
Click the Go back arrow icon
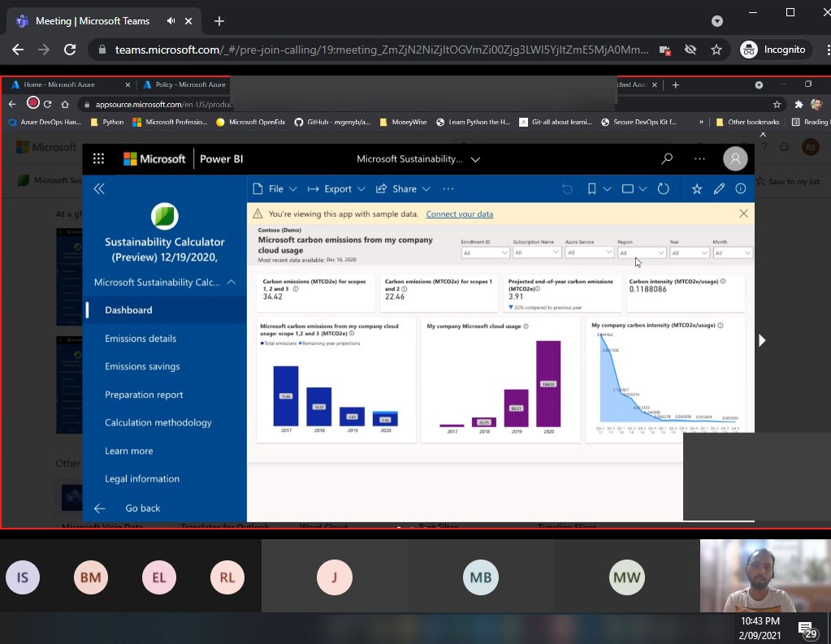tap(100, 508)
